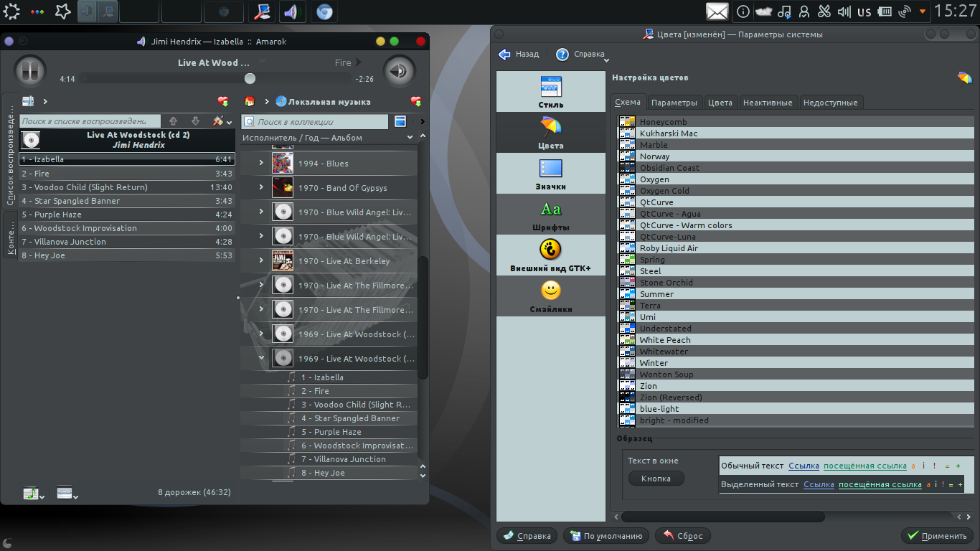Click the Поиск в коллекции search field
980x551 pixels.
pos(315,122)
